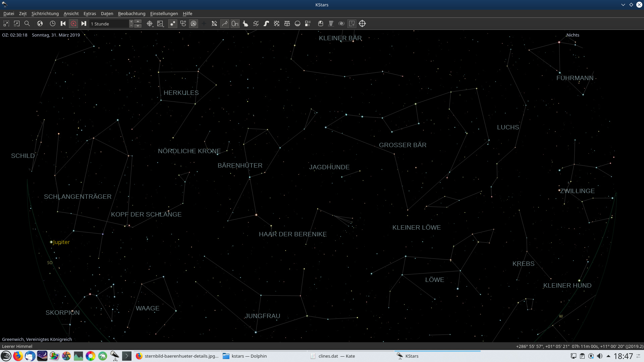The height and width of the screenshot is (362, 644).
Task: Open the geographic location globe icon
Action: (40, 23)
